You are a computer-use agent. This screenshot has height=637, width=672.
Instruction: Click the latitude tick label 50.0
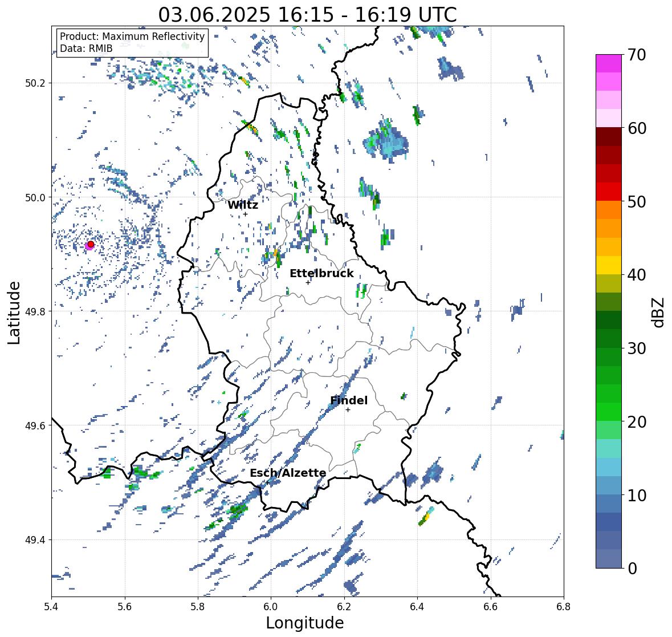coord(35,198)
